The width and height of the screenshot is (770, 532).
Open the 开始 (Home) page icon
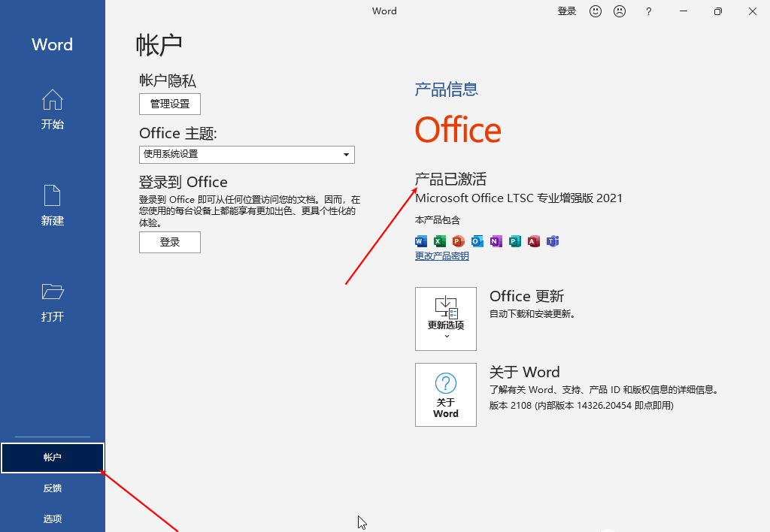[x=52, y=100]
